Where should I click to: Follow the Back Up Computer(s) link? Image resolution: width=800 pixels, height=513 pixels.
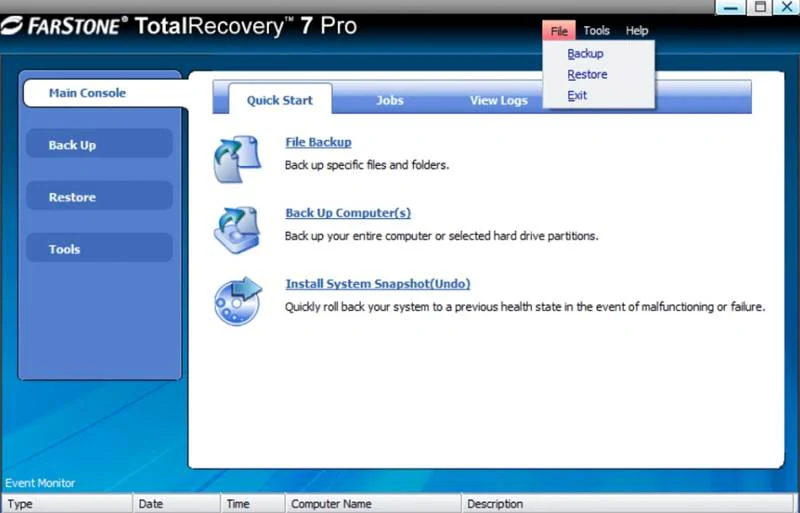(348, 213)
